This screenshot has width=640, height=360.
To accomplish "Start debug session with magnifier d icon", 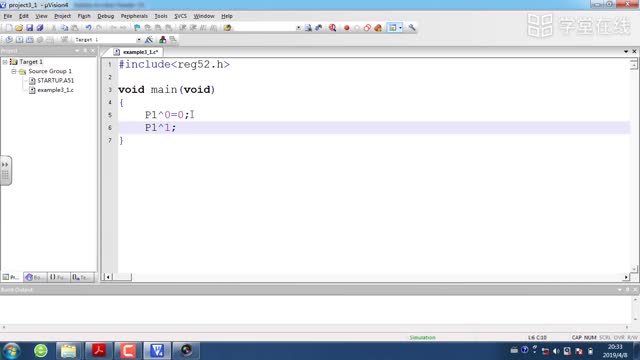I will 333,28.
